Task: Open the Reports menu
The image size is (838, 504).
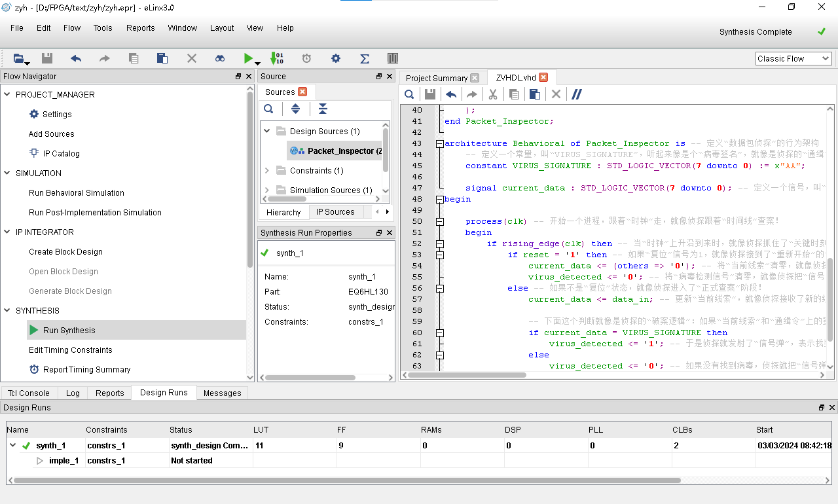Action: [x=140, y=28]
